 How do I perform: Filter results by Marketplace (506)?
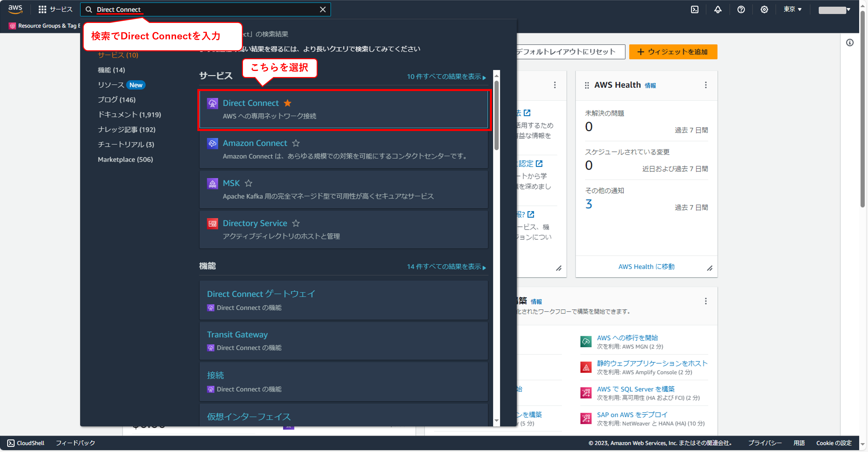125,160
